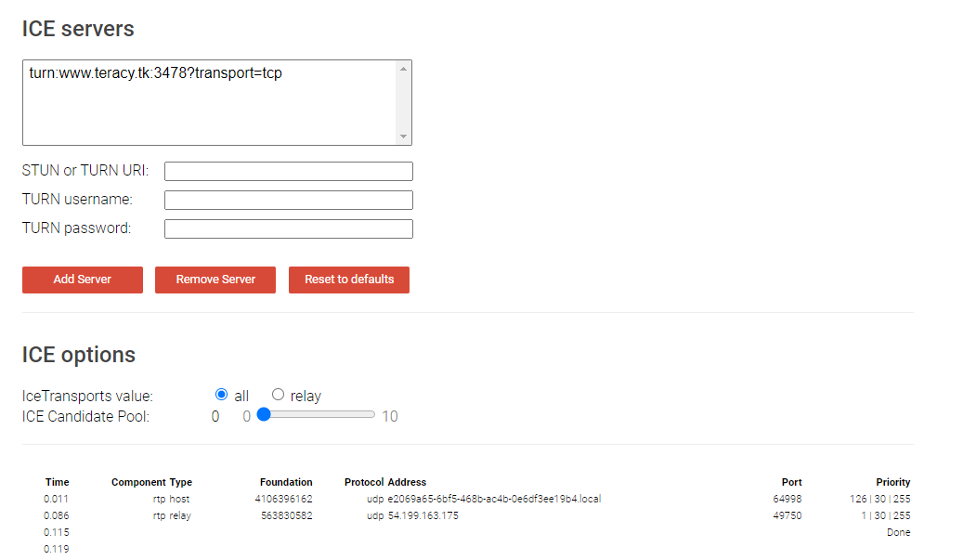Click the .local host address cell
Viewport: 963px width, 560px height.
(494, 499)
